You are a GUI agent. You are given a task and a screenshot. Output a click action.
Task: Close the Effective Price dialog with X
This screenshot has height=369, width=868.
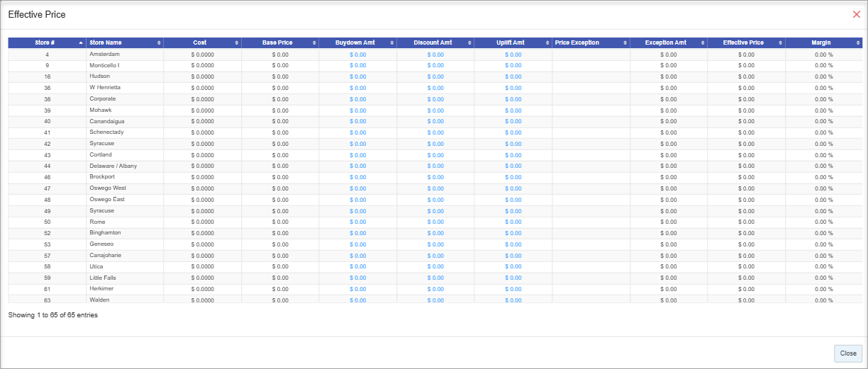(856, 14)
